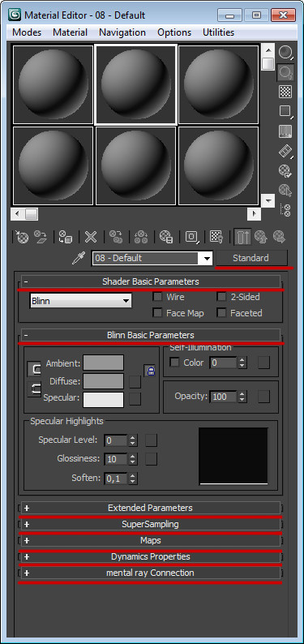This screenshot has width=304, height=644.
Task: Expand the SuperSampling rollout
Action: (x=150, y=525)
